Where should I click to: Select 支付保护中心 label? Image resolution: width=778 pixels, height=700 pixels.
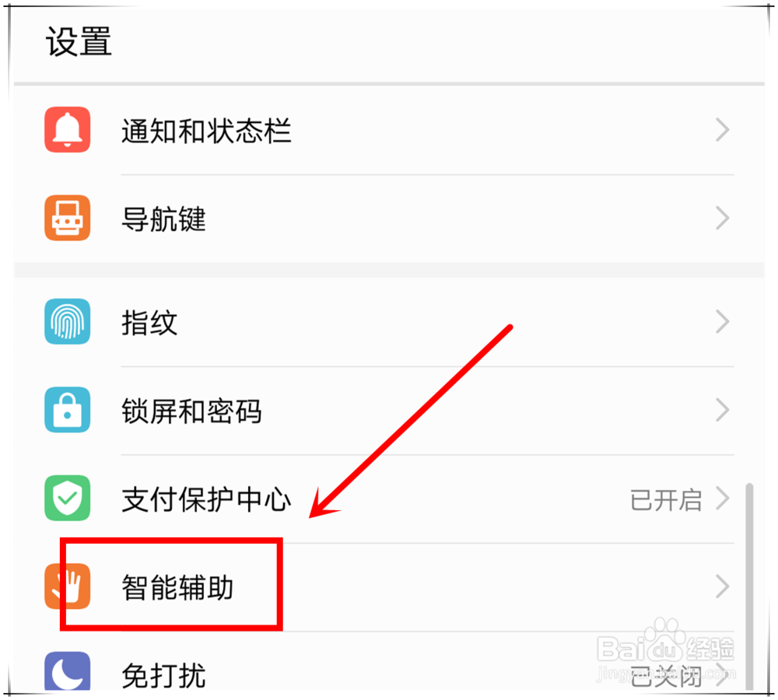click(206, 499)
